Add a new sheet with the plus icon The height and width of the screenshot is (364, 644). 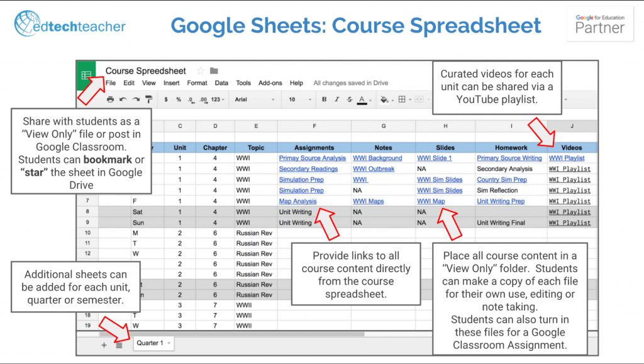tap(104, 345)
